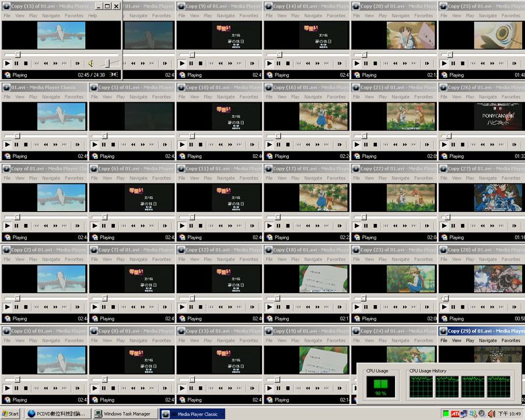Viewport: 525px width, 420px height.
Task: Decrease speed in Copy (16) of 01.avi
Action: [x=308, y=145]
